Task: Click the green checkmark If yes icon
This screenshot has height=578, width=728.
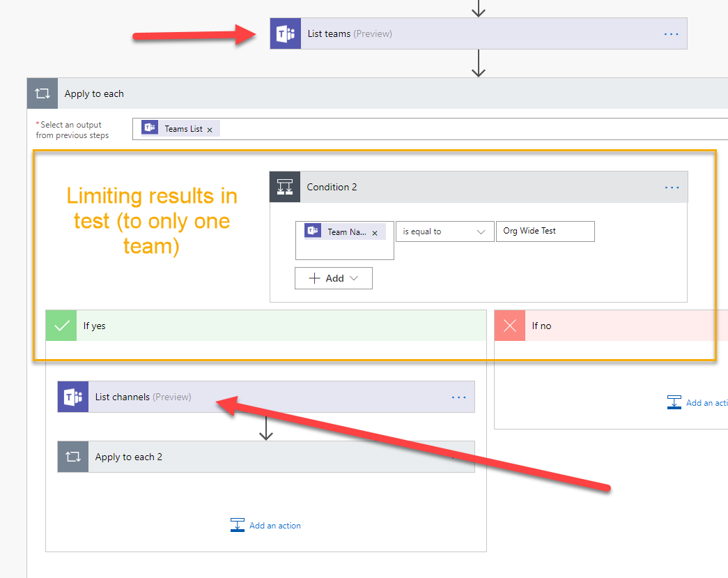Action: coord(61,326)
